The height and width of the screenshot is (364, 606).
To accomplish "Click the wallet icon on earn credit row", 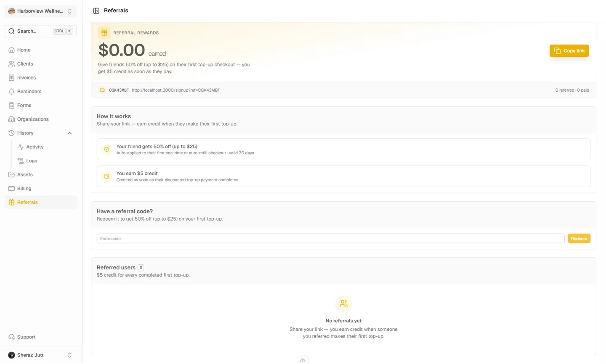I will (x=106, y=176).
